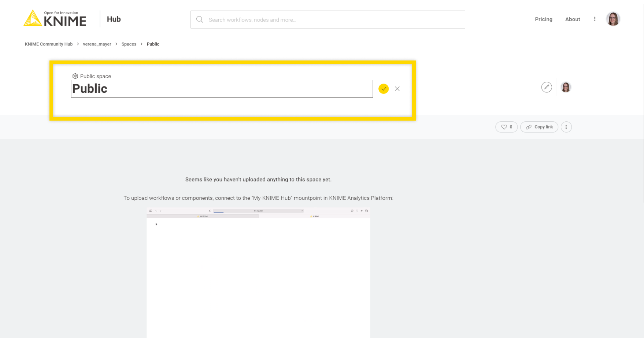Open user avatar in top right header
The width and height of the screenshot is (644, 338).
[612, 19]
